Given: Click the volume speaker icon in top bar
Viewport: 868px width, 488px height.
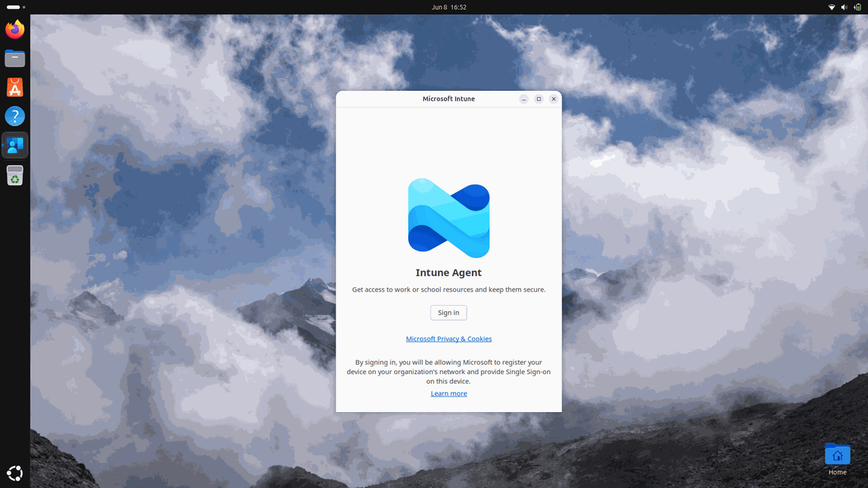Looking at the screenshot, I should [x=844, y=7].
